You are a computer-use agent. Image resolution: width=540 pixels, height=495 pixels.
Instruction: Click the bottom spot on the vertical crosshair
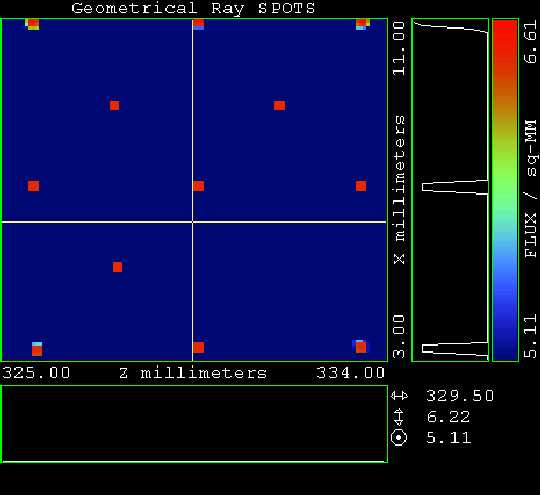coord(198,348)
